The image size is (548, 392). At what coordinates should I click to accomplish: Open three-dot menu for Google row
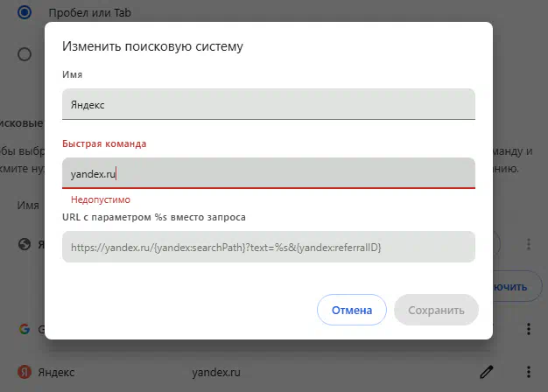529,329
